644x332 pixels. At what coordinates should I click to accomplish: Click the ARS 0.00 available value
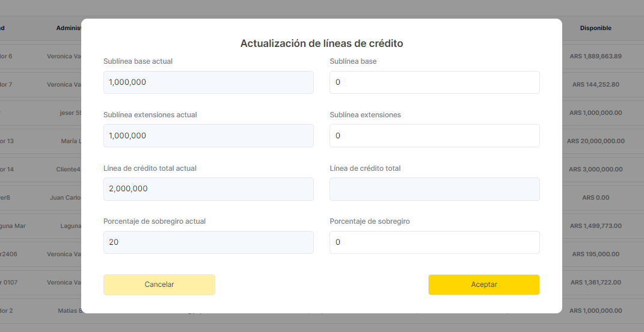tap(595, 197)
